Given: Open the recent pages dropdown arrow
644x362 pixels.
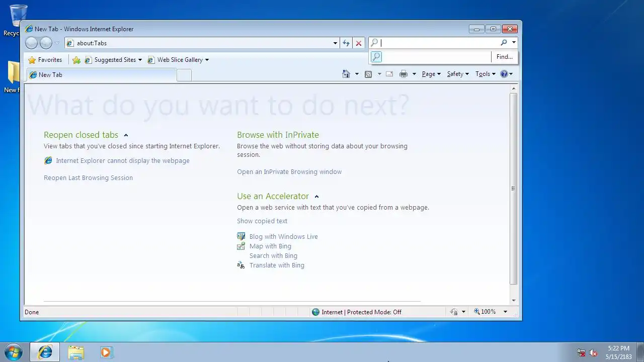Looking at the screenshot, I should (57, 43).
